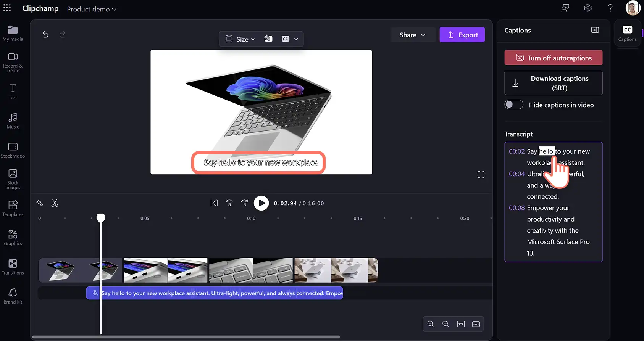Viewport: 644px width, 341px height.
Task: Select the second clip showing laptop ports
Action: (x=165, y=270)
